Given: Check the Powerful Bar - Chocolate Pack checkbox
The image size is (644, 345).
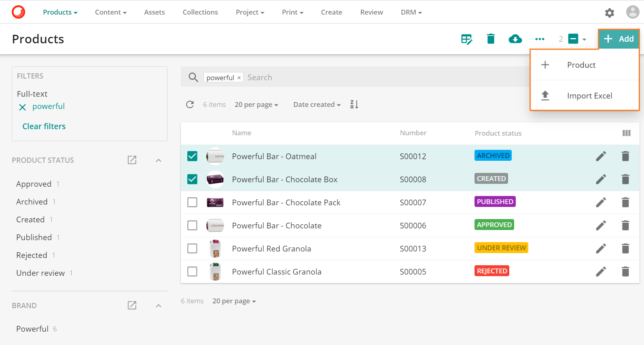Looking at the screenshot, I should pyautogui.click(x=192, y=202).
